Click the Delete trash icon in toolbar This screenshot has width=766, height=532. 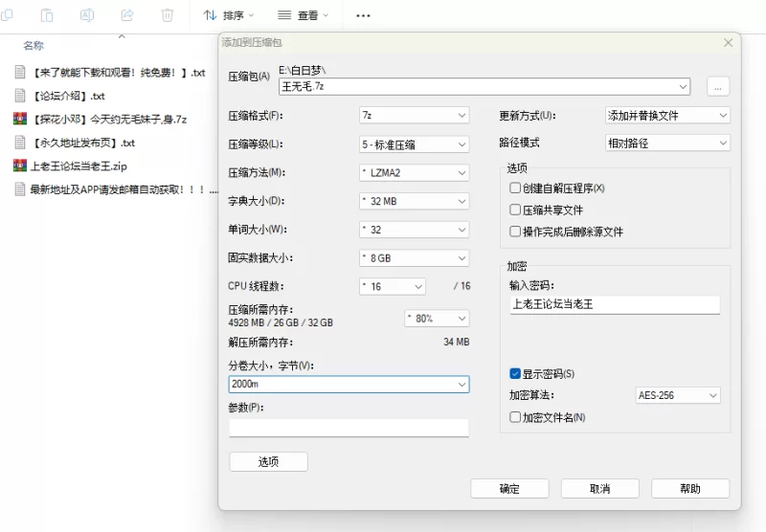pyautogui.click(x=168, y=15)
